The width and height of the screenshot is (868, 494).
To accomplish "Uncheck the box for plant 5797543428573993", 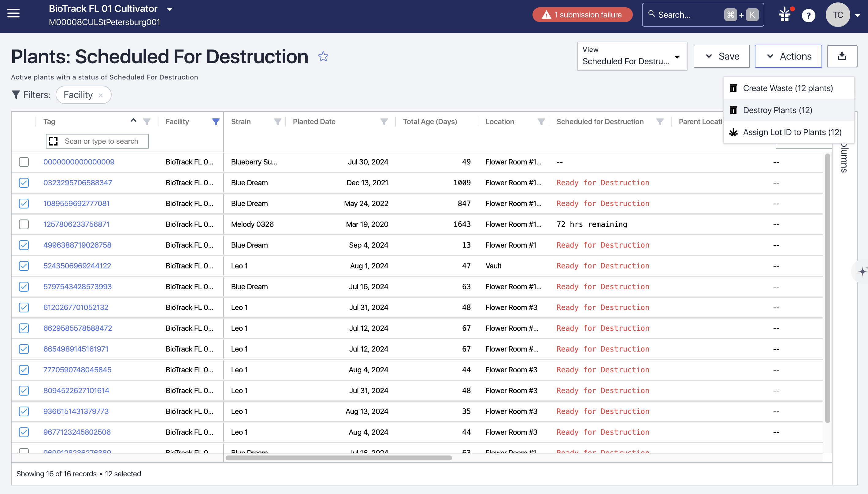I will click(24, 287).
